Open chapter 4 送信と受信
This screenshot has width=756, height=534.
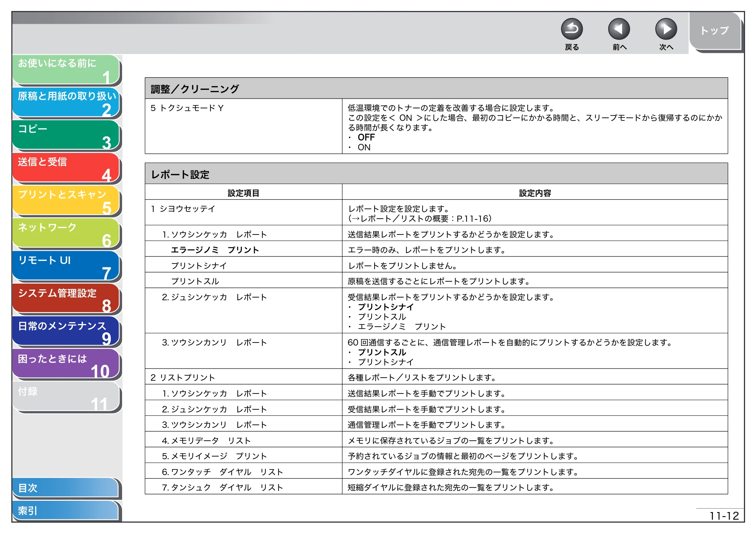click(66, 168)
